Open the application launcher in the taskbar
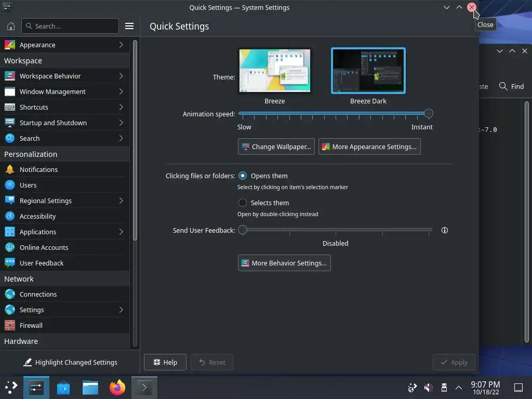 pos(11,387)
